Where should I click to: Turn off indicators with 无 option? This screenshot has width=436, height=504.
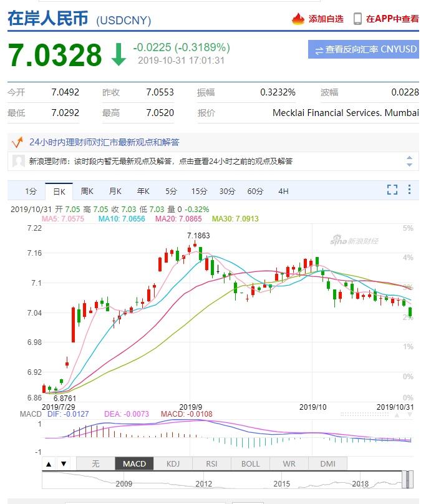(x=95, y=463)
